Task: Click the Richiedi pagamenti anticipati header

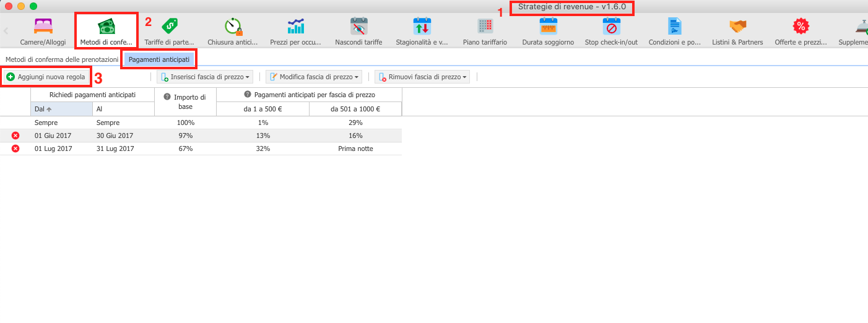Action: pos(92,95)
